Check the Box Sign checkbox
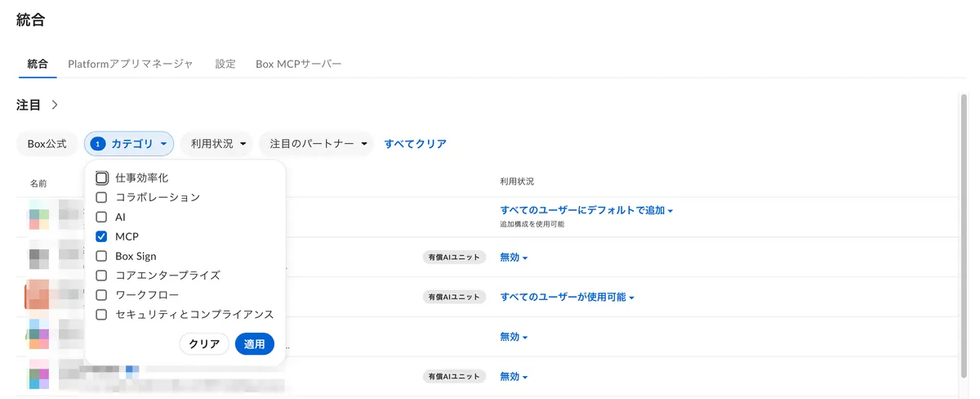Screen dimensions: 980x399 [102, 256]
